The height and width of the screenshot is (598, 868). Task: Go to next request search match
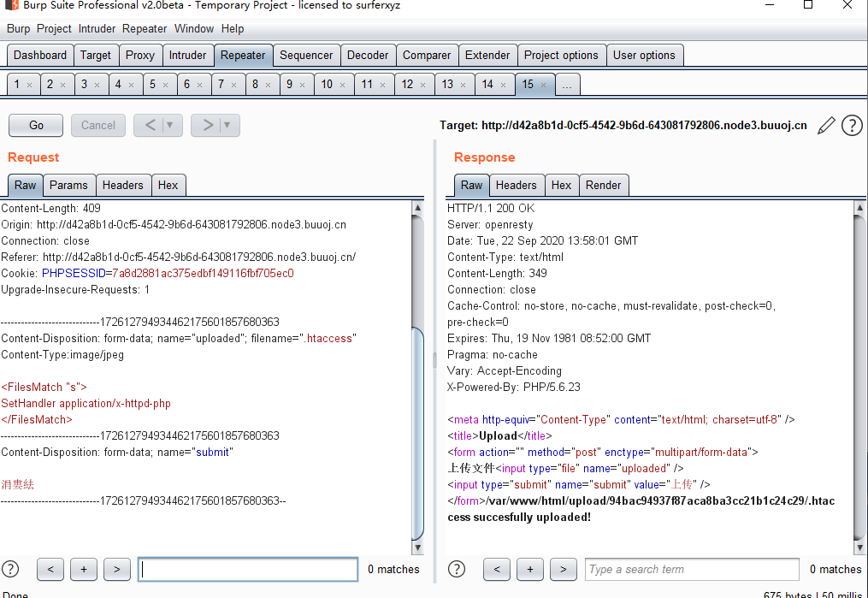point(117,569)
